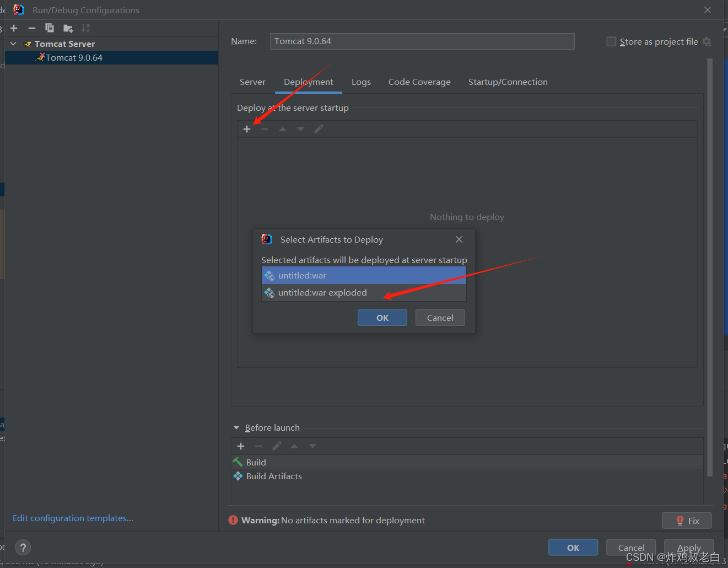This screenshot has height=568, width=728.
Task: Click Fix button for warning
Action: (687, 521)
